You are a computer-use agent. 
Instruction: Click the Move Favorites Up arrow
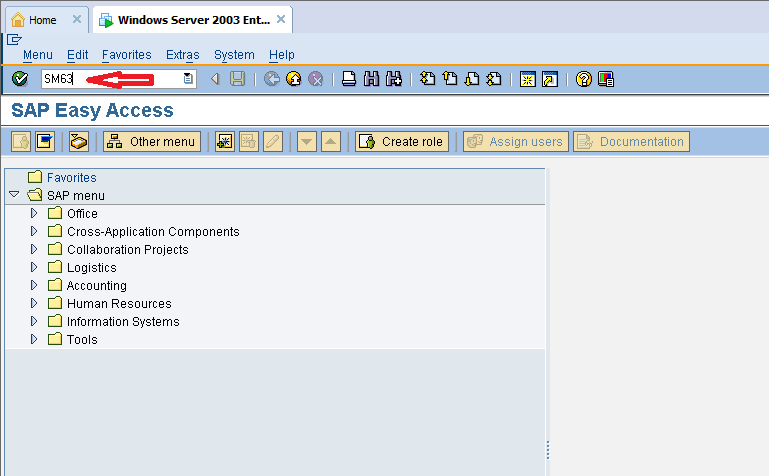tap(331, 142)
